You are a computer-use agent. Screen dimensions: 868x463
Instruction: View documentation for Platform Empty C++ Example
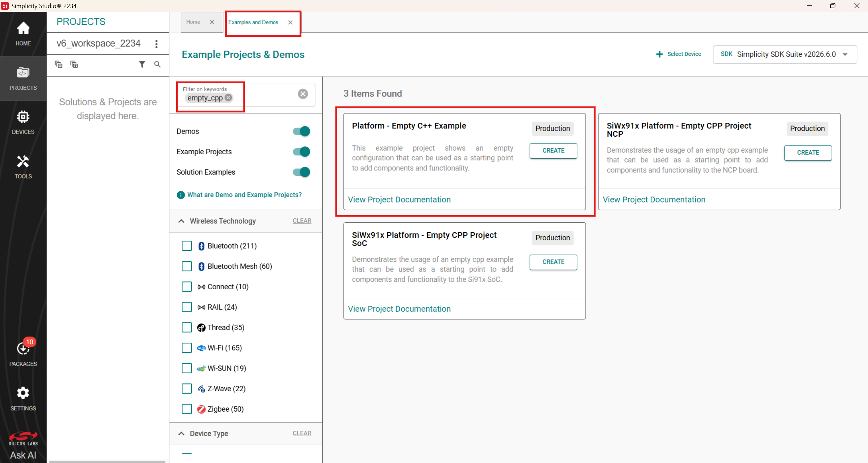click(399, 200)
